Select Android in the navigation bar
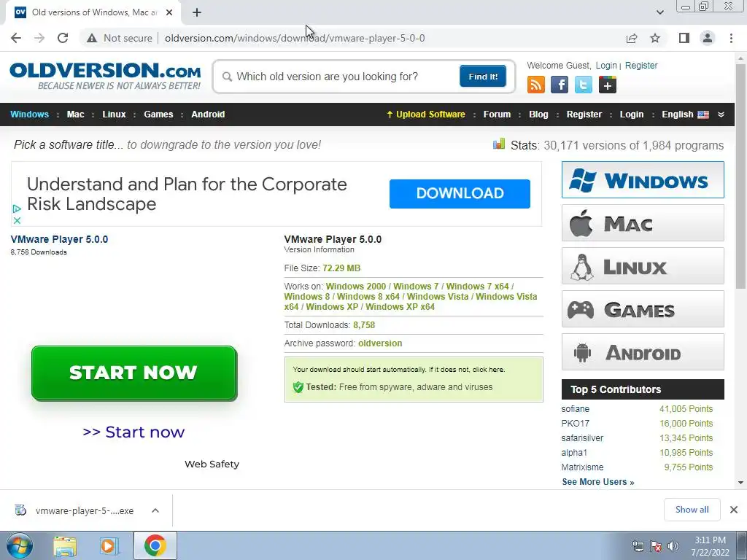This screenshot has width=747, height=560. [208, 114]
